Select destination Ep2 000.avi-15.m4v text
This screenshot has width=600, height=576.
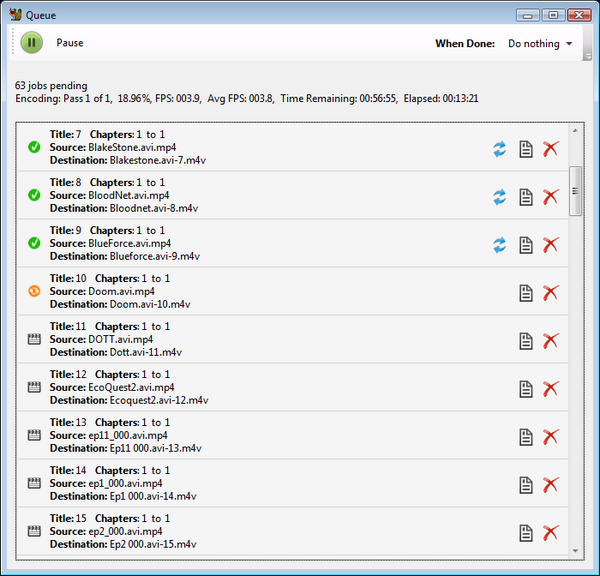pos(153,545)
